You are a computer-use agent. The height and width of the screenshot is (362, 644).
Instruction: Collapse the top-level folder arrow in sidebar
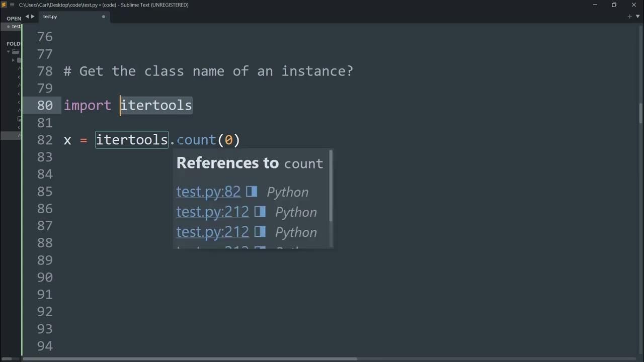[9, 52]
